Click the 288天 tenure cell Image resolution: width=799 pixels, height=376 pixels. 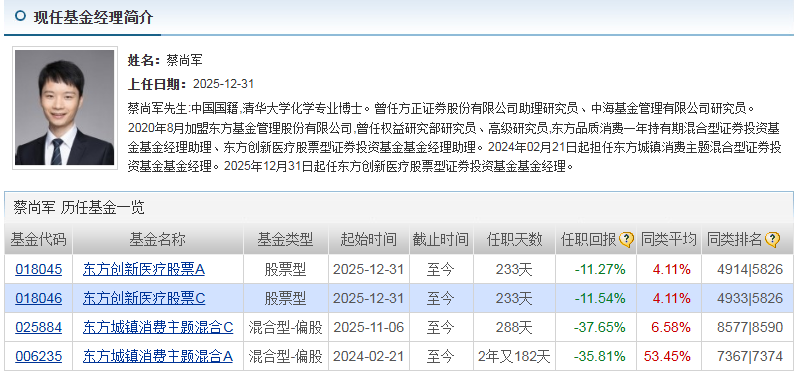514,328
